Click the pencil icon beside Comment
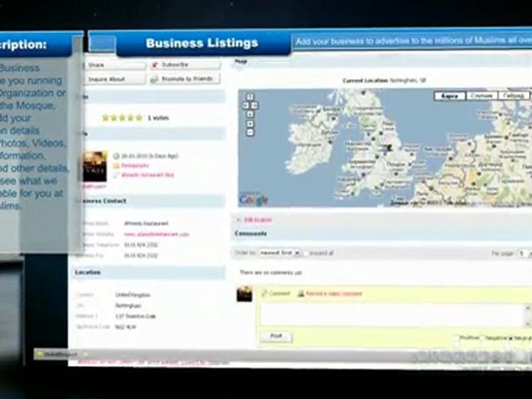Viewport: 532px width, 399px height. [264, 294]
